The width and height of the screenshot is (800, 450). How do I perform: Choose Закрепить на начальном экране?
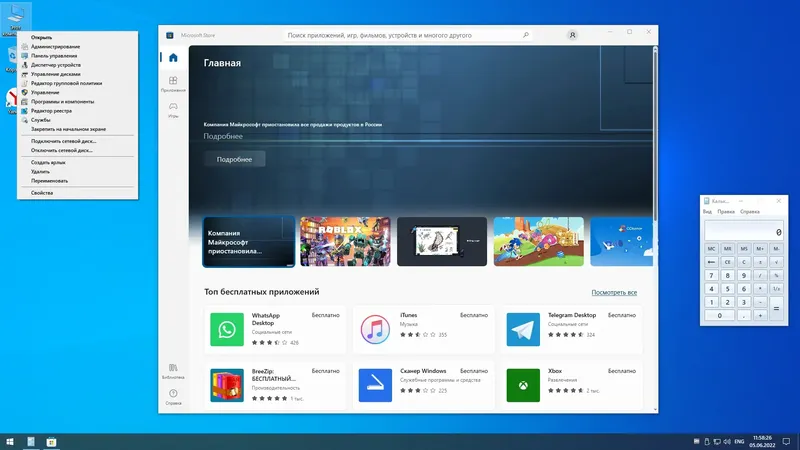tap(78, 129)
